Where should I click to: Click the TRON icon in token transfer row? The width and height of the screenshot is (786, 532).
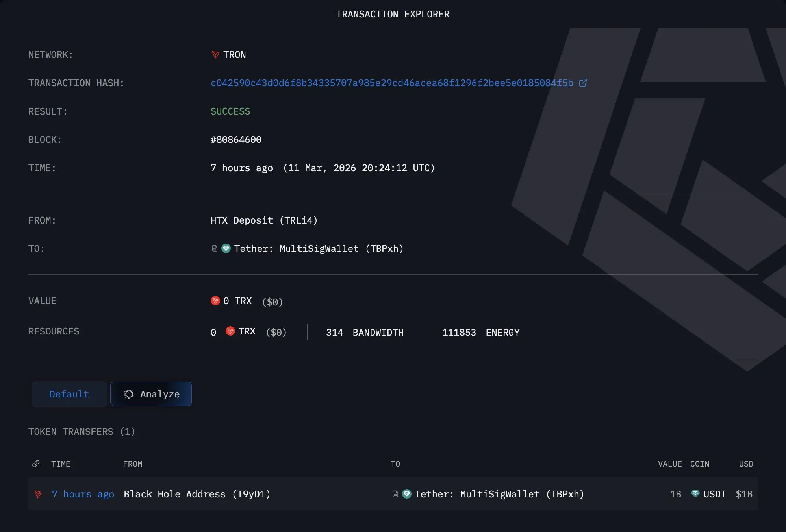point(38,494)
